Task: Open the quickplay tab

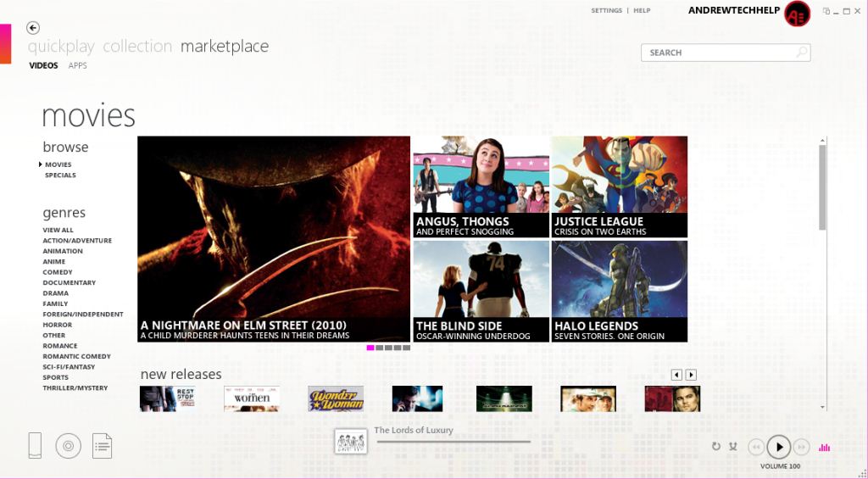Action: (61, 47)
